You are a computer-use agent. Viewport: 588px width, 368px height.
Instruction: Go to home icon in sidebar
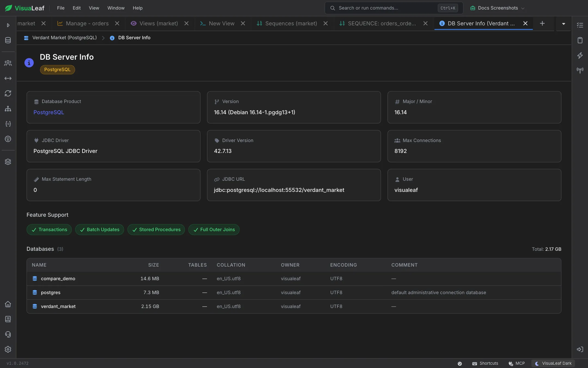(x=8, y=304)
